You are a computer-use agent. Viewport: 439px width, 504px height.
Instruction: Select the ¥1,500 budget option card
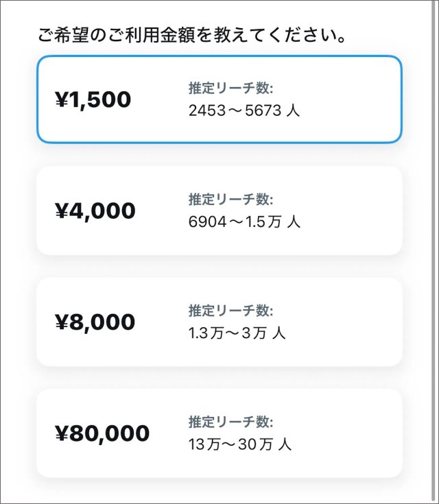tap(219, 99)
